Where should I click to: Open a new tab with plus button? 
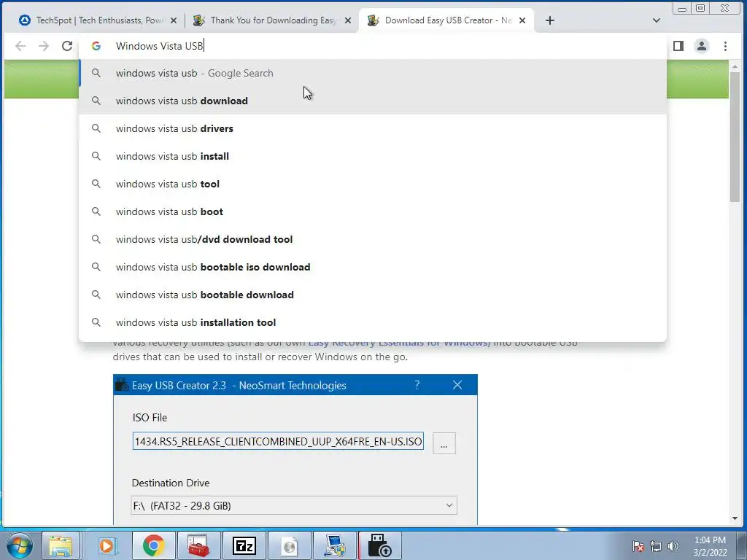coord(550,20)
